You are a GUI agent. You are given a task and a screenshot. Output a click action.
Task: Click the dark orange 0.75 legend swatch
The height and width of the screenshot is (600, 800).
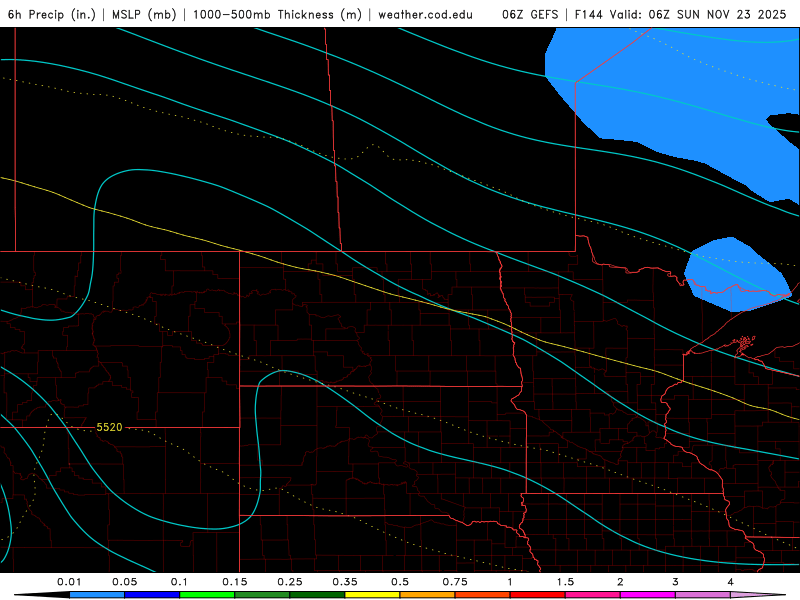(483, 595)
